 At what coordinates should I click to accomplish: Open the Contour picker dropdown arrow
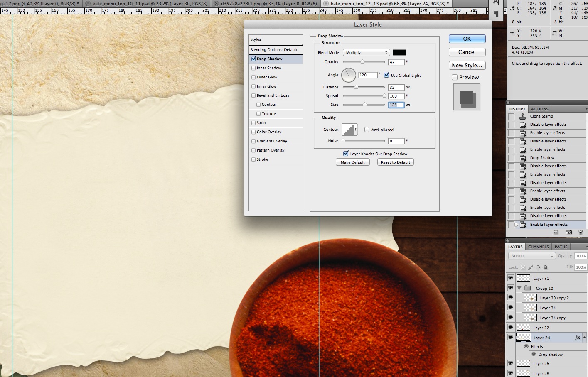point(355,130)
